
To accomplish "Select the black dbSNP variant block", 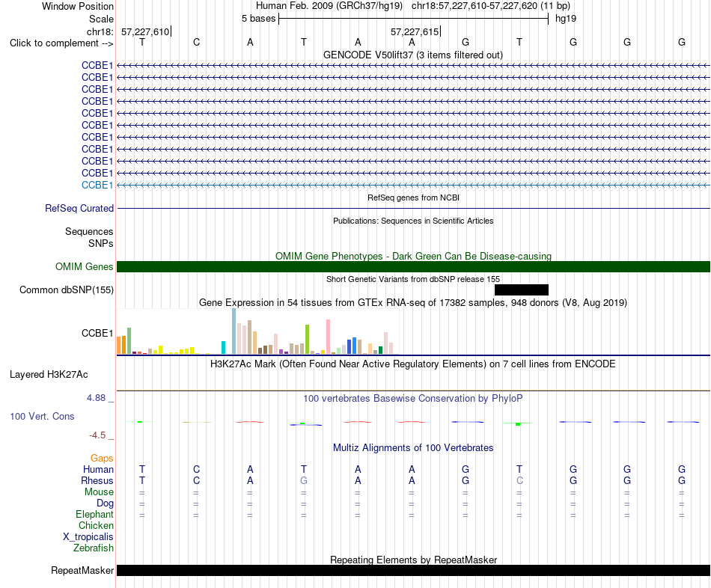I will point(522,290).
